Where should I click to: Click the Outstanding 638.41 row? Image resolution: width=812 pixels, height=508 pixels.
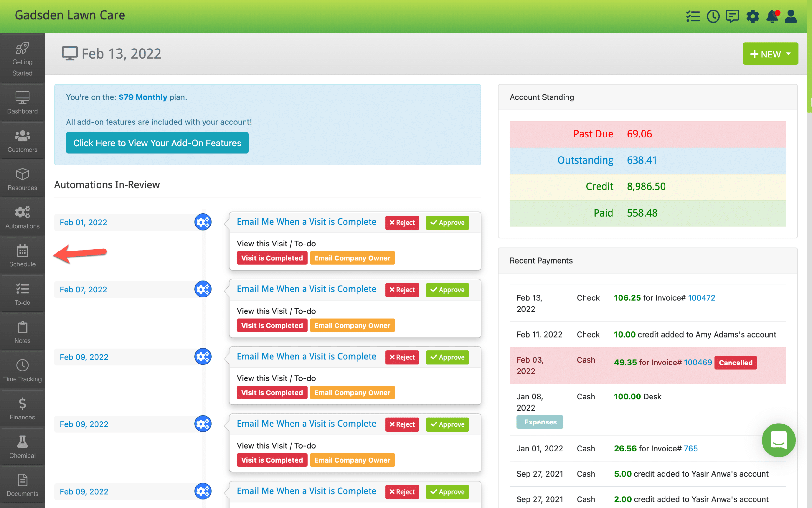click(648, 161)
